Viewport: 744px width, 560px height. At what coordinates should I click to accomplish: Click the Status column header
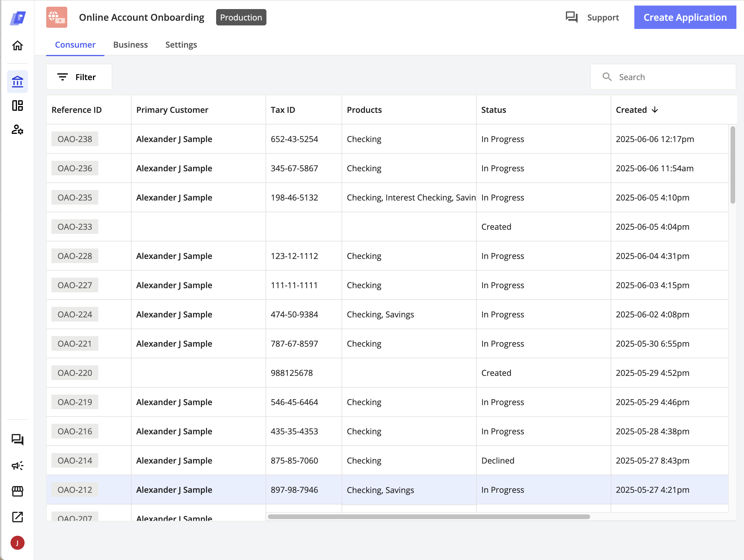493,110
